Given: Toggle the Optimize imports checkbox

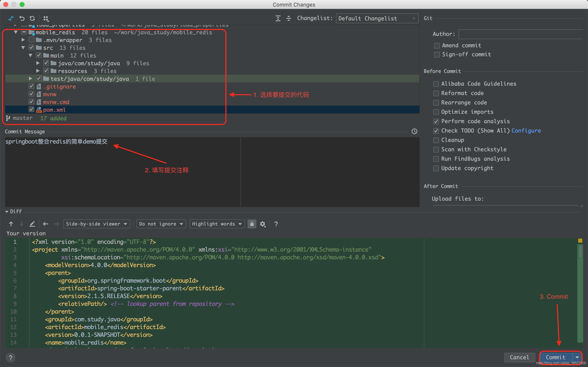Looking at the screenshot, I should 436,112.
